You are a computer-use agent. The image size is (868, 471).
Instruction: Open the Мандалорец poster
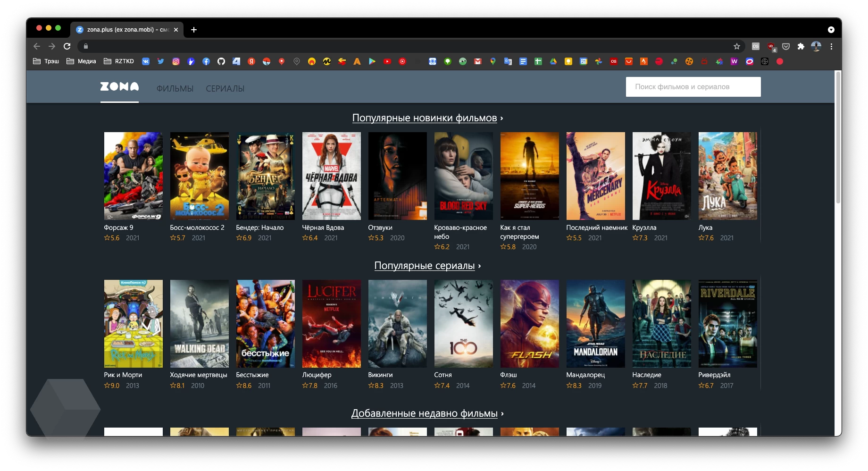[596, 324]
